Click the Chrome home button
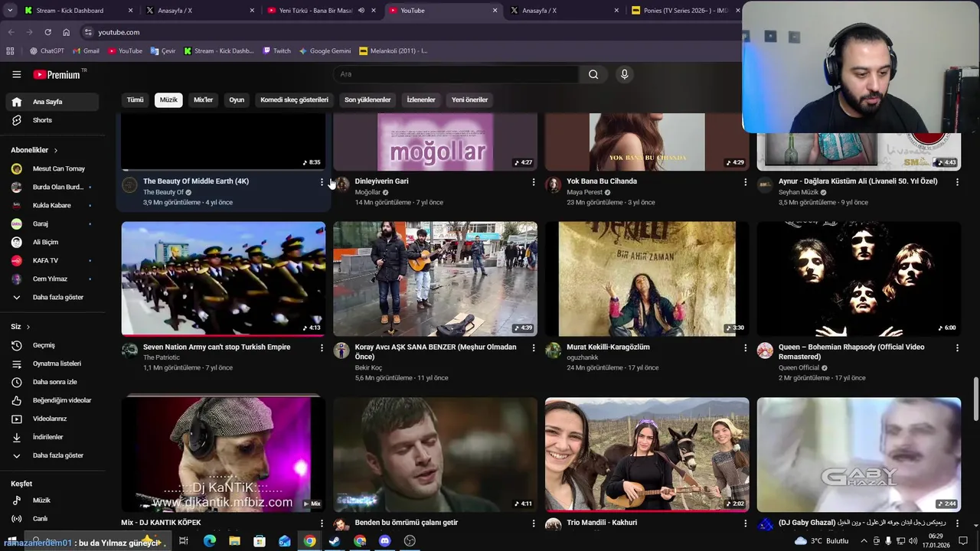The height and width of the screenshot is (551, 980). coord(66,32)
